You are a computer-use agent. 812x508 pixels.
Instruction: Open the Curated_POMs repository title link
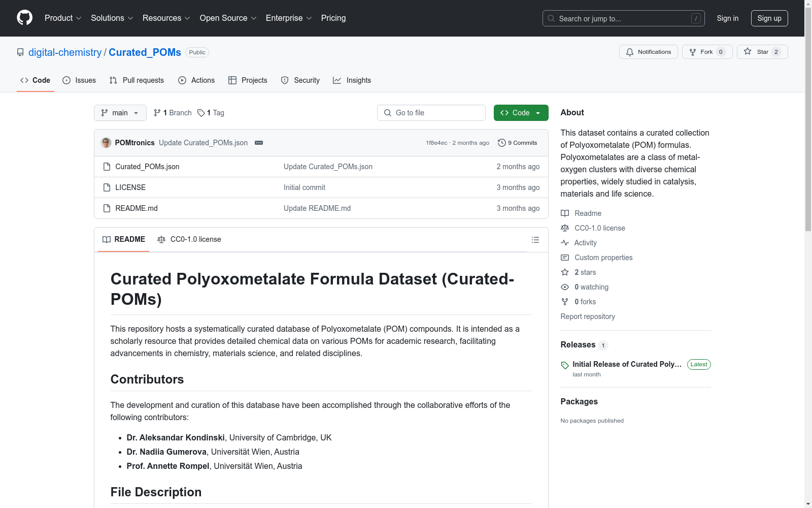pos(145,52)
